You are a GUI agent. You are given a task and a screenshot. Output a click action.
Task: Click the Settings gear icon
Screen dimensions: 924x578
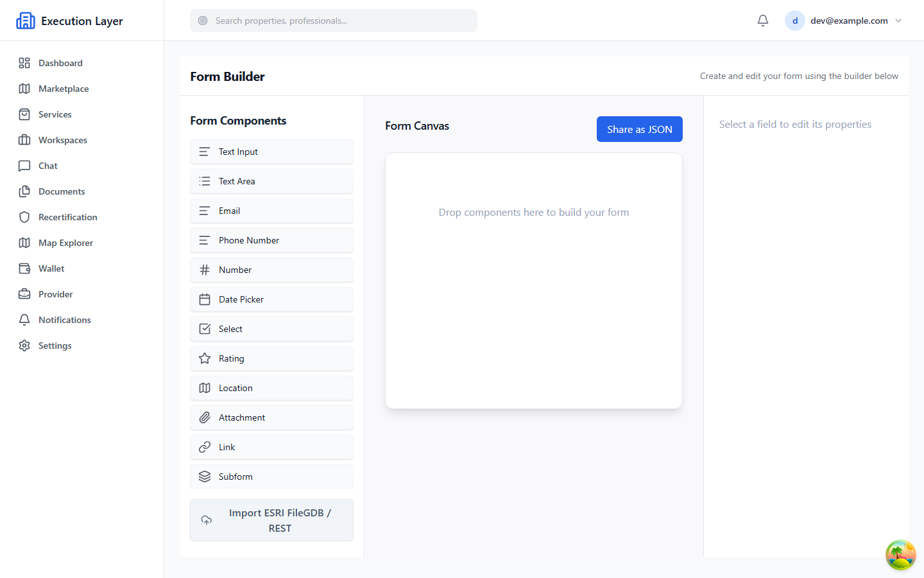(x=24, y=346)
